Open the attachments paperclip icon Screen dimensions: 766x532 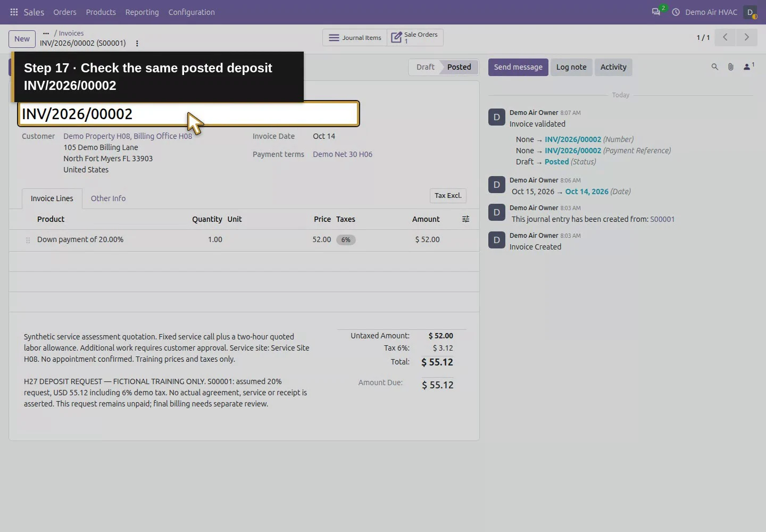click(730, 67)
